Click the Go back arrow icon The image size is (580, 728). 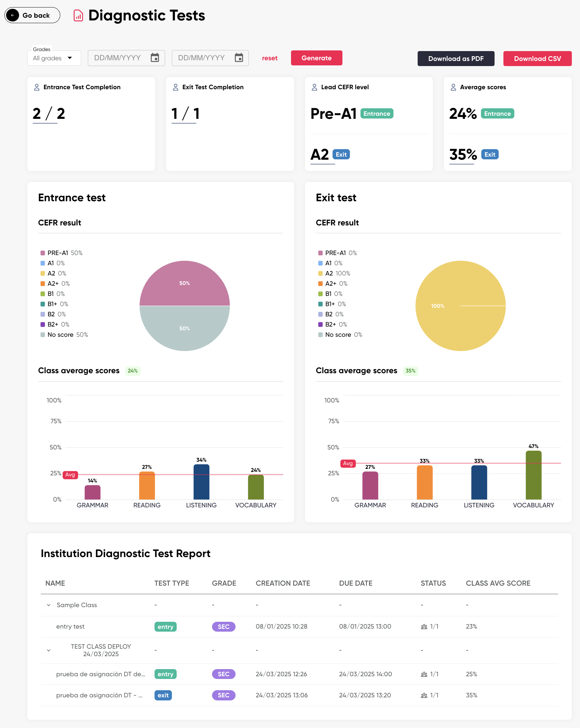13,15
